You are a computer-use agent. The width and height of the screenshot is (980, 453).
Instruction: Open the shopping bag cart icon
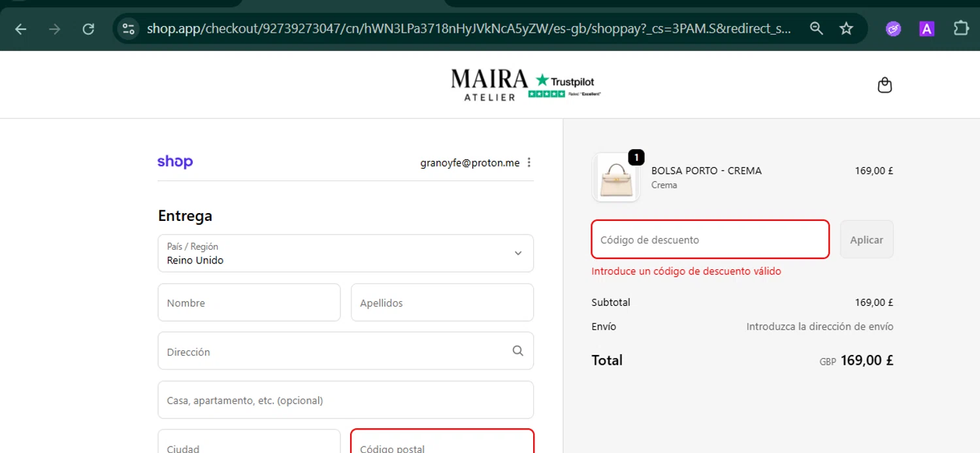885,85
